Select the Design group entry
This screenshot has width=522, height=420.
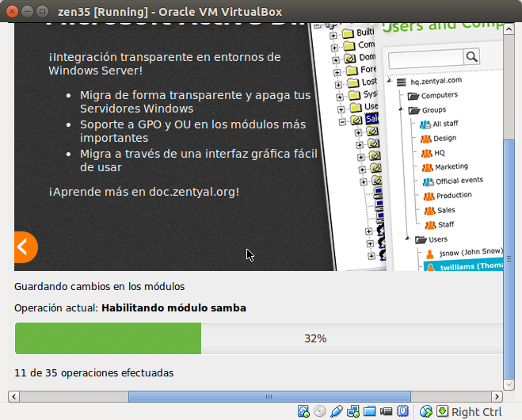point(444,138)
